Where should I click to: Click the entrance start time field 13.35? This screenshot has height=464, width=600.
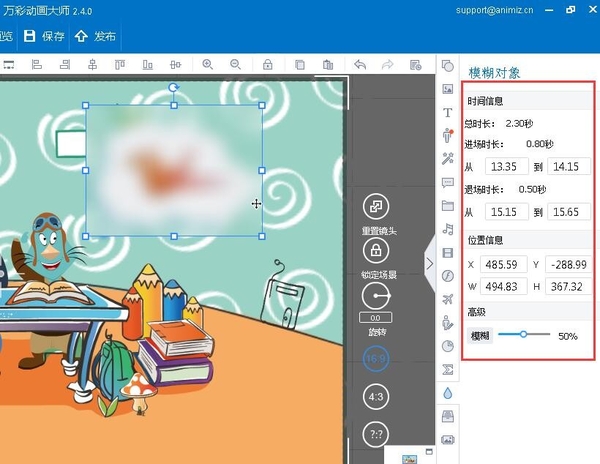pos(507,166)
